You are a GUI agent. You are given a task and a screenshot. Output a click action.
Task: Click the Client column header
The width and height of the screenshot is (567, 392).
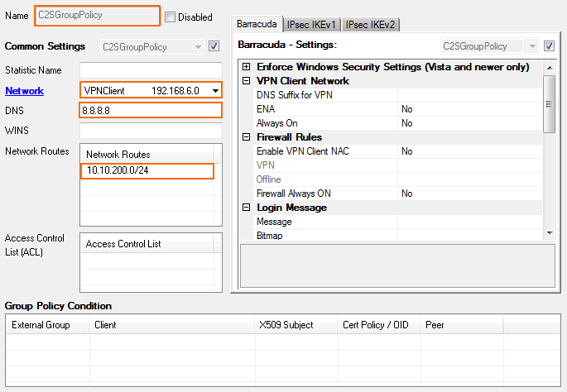(x=172, y=325)
